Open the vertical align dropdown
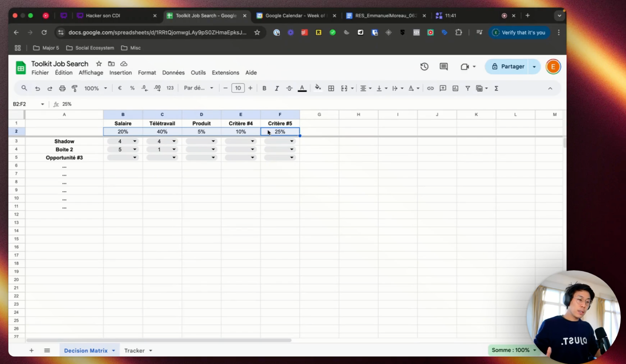The height and width of the screenshot is (364, 626). click(382, 88)
